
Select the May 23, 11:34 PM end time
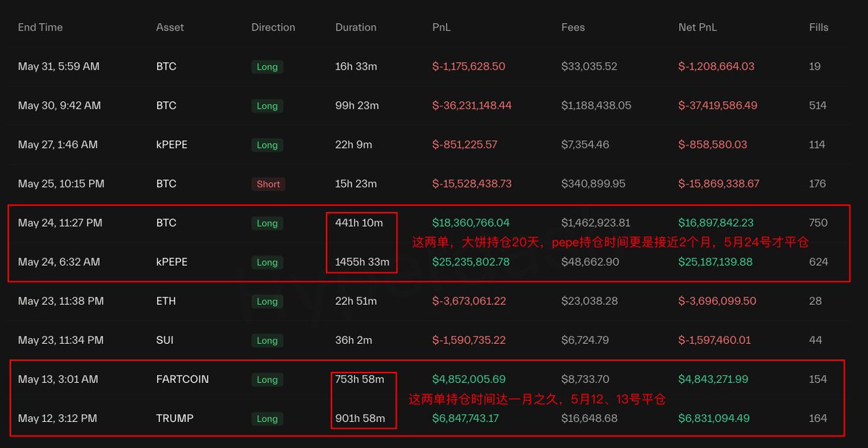[60, 340]
